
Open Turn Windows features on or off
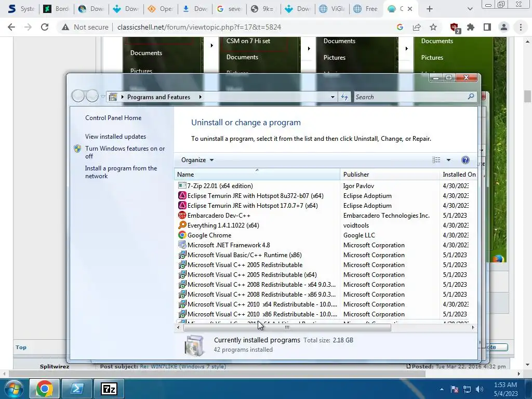coord(125,152)
